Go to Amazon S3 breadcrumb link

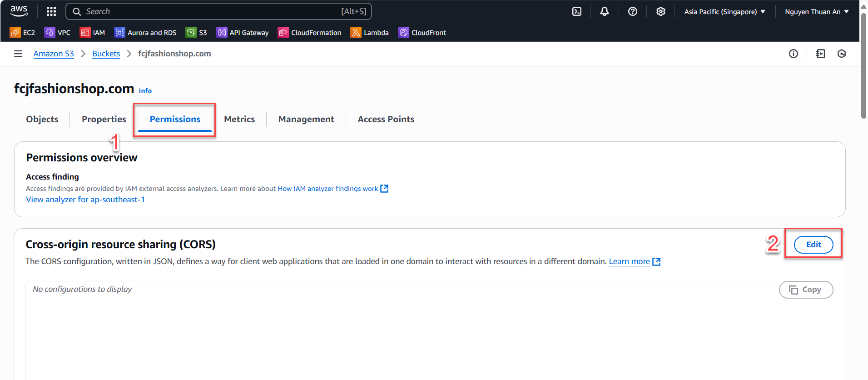coord(54,54)
